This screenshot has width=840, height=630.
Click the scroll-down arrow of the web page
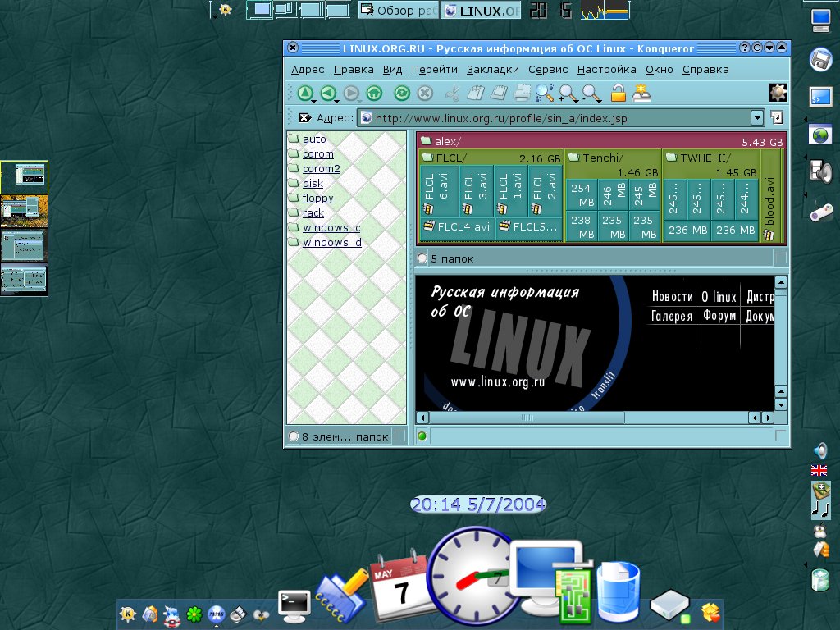tap(781, 405)
